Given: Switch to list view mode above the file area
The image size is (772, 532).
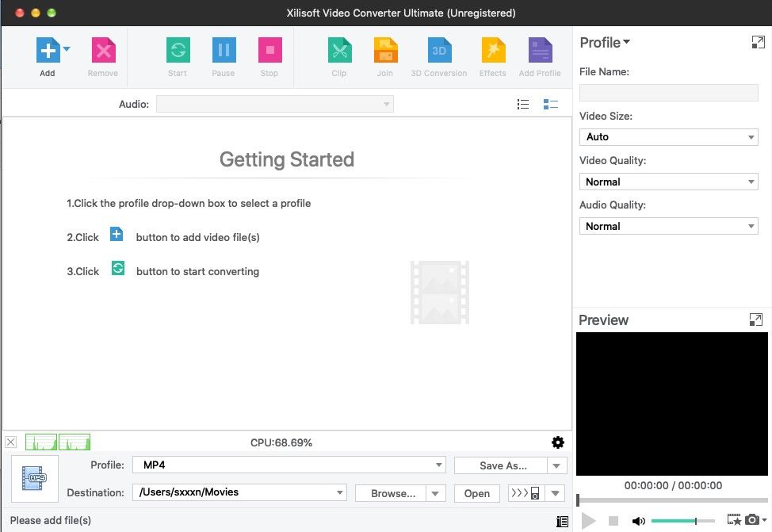Looking at the screenshot, I should click(x=523, y=103).
